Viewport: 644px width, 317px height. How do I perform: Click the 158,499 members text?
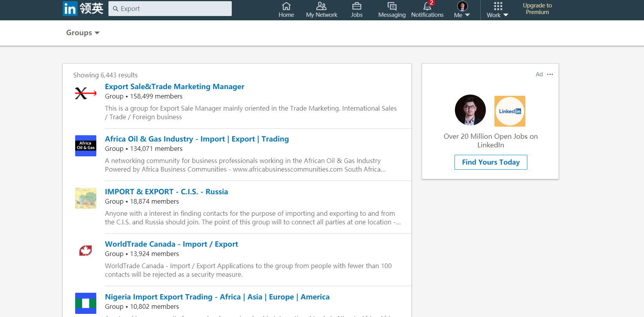[x=156, y=96]
